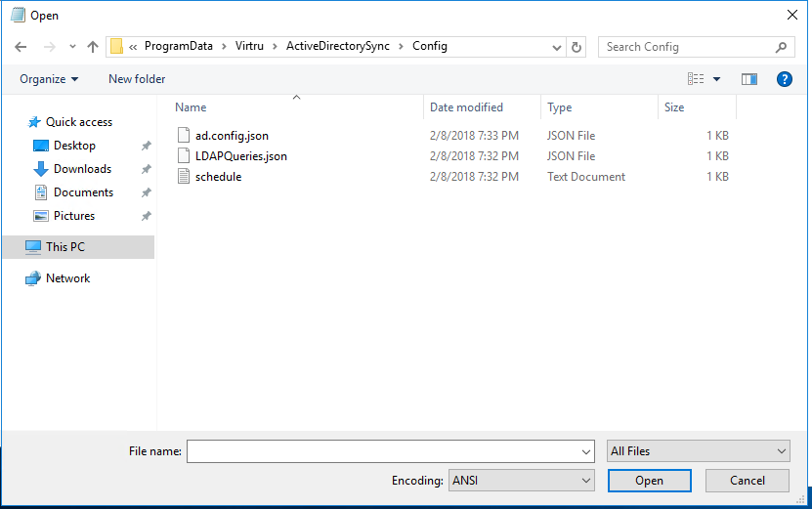Click Text Document type cell
Viewport: 812px width, 509px height.
pos(586,177)
